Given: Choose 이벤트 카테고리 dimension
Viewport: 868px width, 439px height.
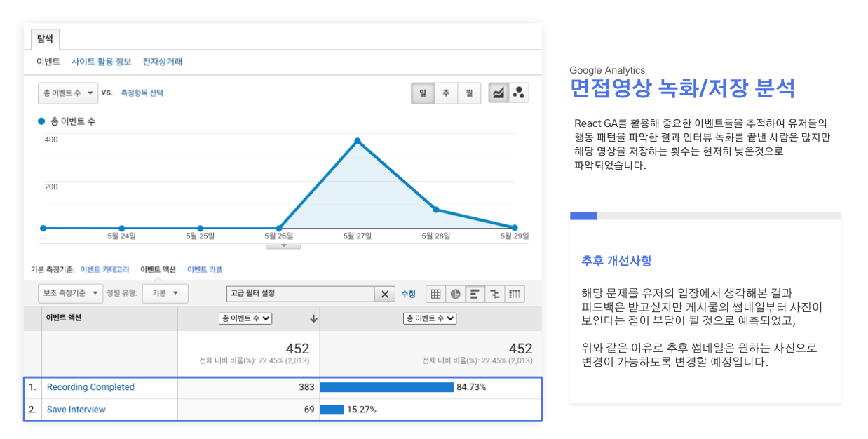Looking at the screenshot, I should coord(105,269).
